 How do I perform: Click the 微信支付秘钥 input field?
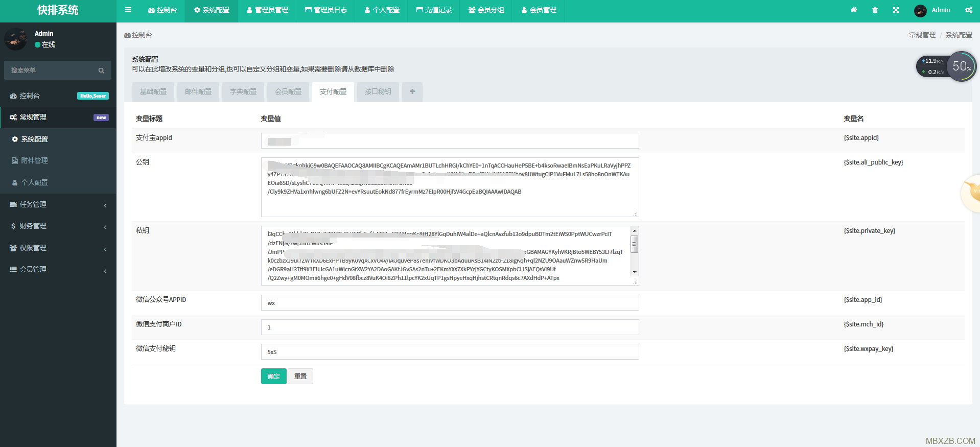(450, 352)
